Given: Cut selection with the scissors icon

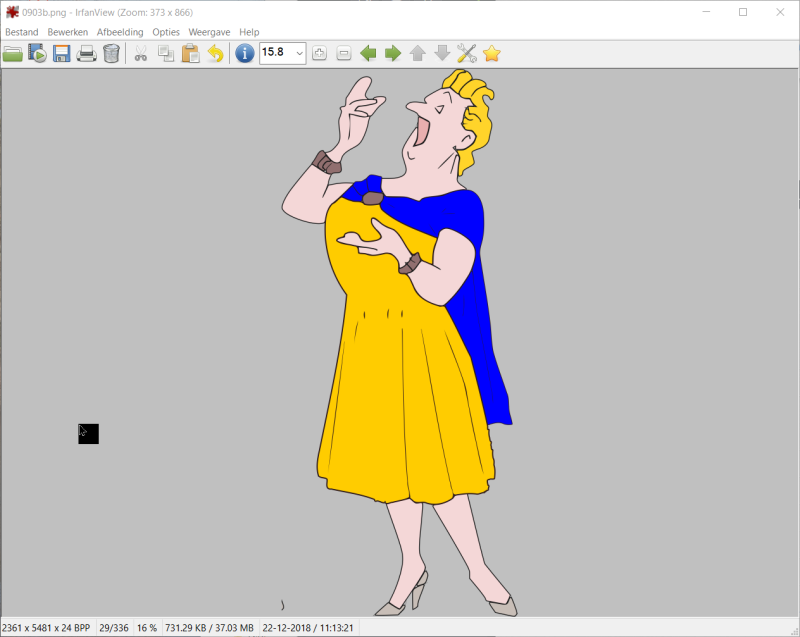Looking at the screenshot, I should pyautogui.click(x=141, y=54).
